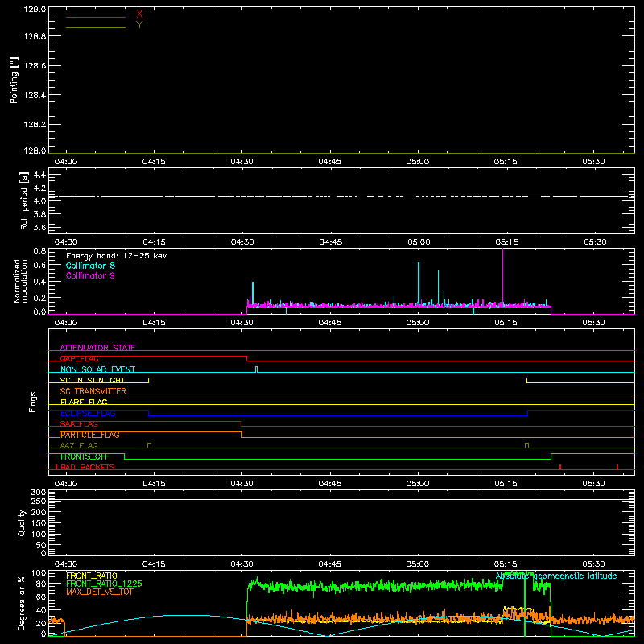Click the olive flag label below PARTICLE_FLAG

point(79,445)
